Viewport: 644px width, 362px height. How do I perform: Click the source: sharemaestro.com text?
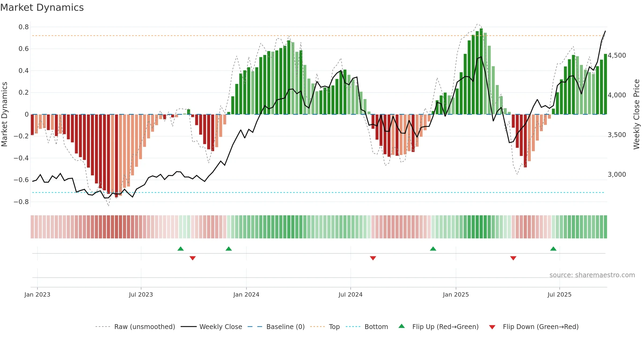(x=592, y=275)
